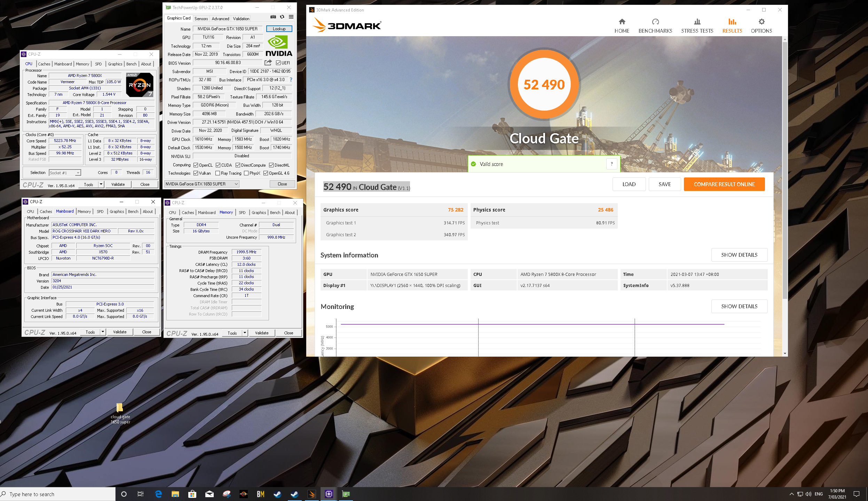Show details for System information
Screen dimensions: 868x501
pyautogui.click(x=739, y=255)
